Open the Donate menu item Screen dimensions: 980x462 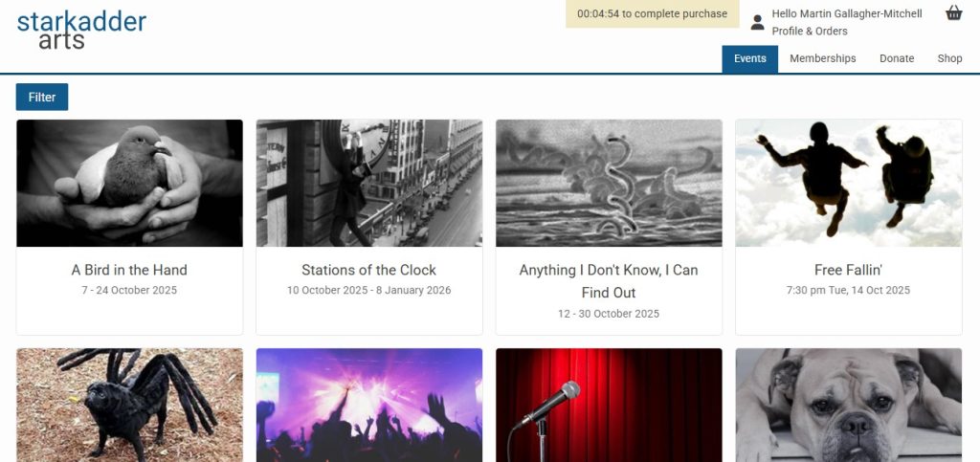(x=897, y=58)
